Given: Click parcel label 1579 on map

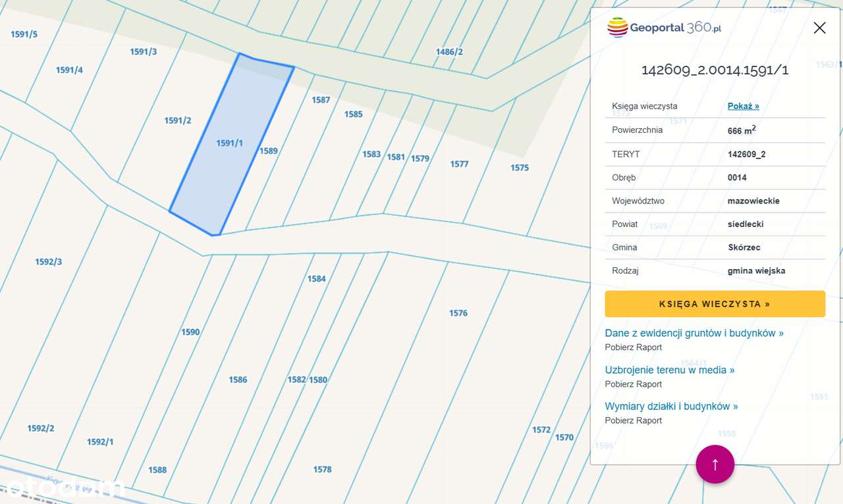Looking at the screenshot, I should tap(420, 159).
